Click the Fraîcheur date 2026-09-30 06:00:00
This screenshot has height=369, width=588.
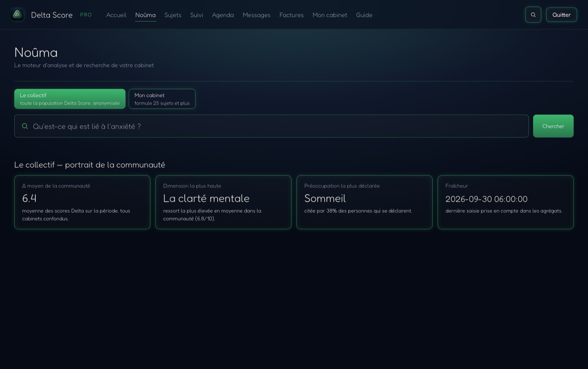(486, 199)
